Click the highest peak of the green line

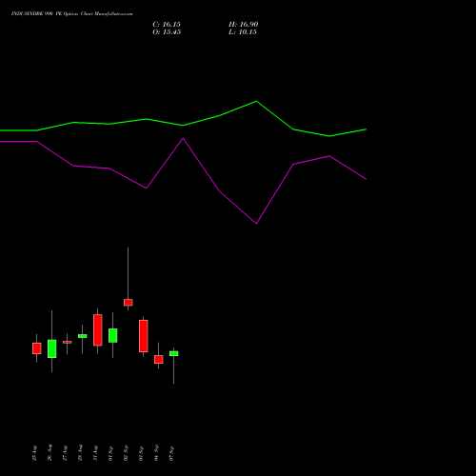tap(256, 101)
